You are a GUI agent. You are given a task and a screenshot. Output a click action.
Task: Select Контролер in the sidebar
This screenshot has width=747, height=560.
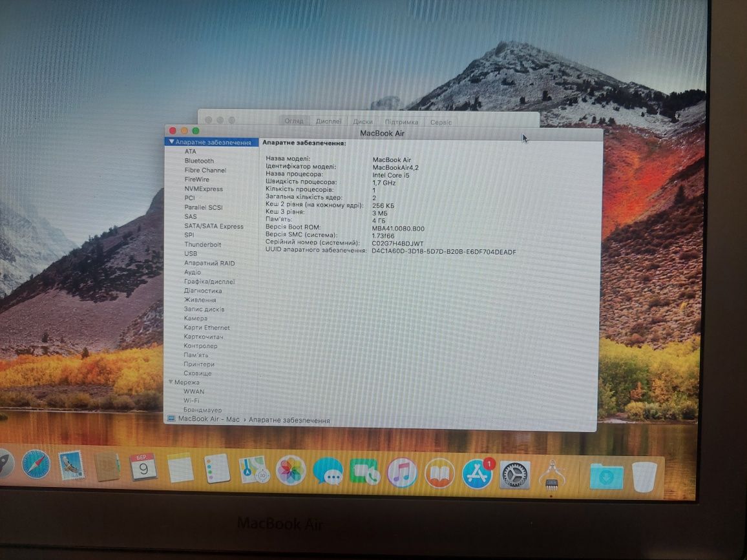click(x=200, y=346)
